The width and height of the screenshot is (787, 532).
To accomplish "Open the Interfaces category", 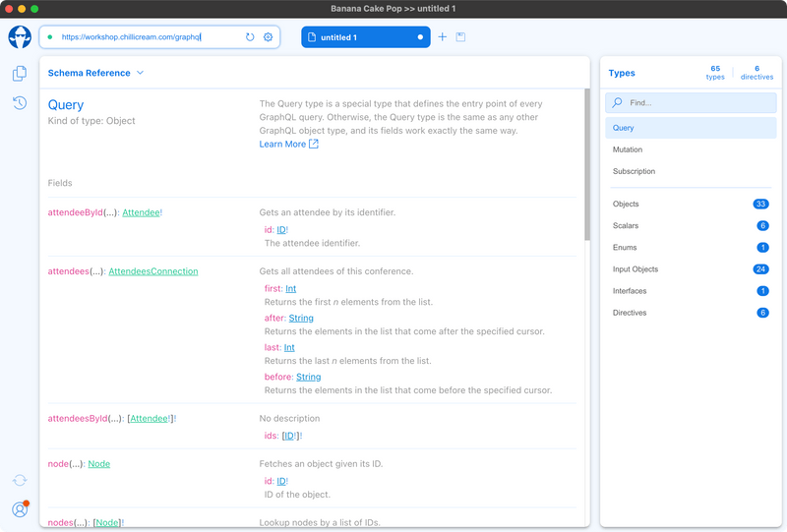I will [x=691, y=291].
